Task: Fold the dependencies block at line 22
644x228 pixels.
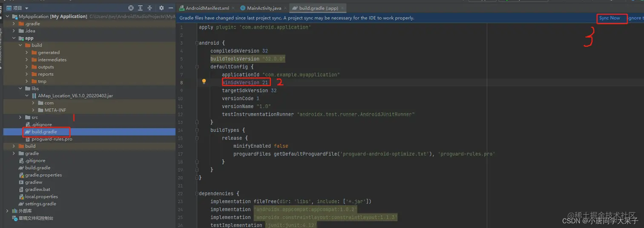Action: click(x=197, y=193)
